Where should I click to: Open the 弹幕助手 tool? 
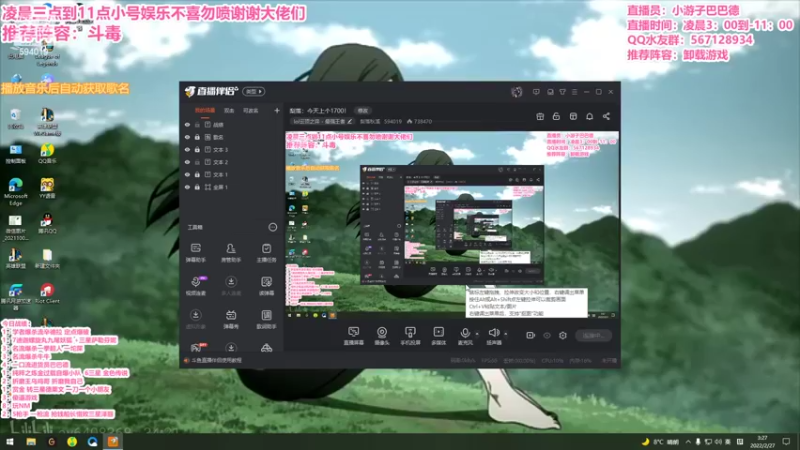point(195,253)
